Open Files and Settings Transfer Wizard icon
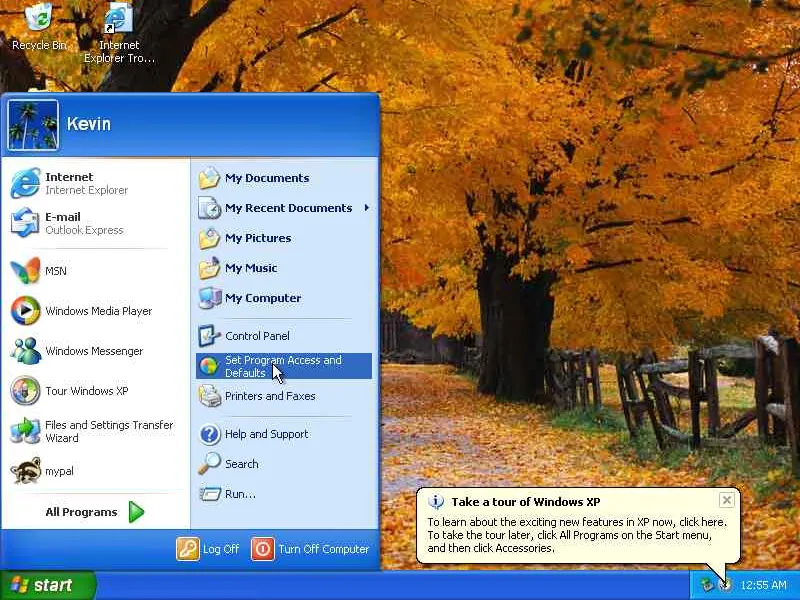 point(25,431)
